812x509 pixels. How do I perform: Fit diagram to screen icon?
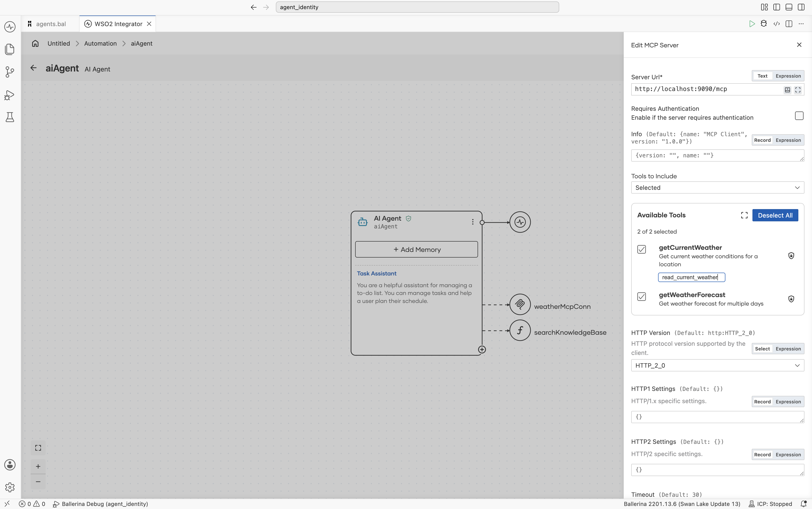pyautogui.click(x=38, y=448)
